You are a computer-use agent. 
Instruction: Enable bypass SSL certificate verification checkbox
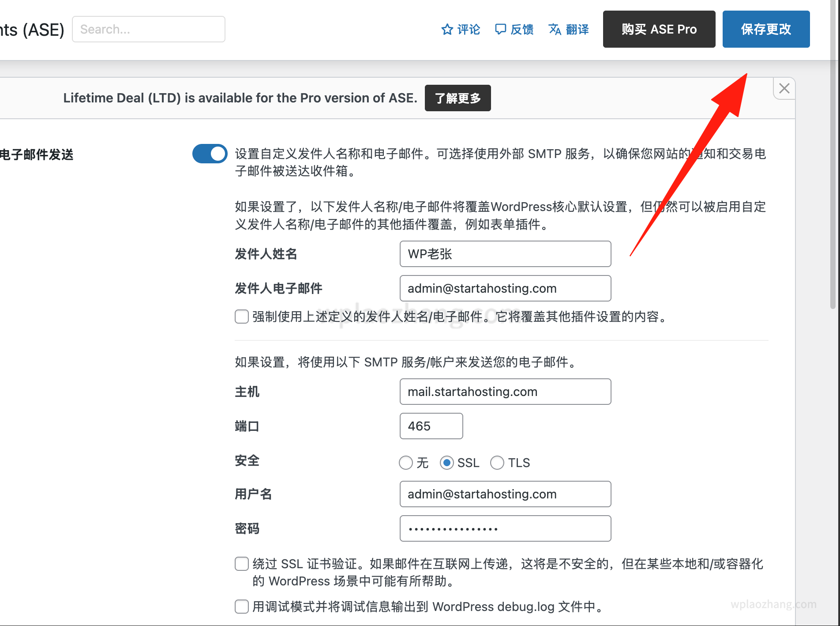click(242, 564)
